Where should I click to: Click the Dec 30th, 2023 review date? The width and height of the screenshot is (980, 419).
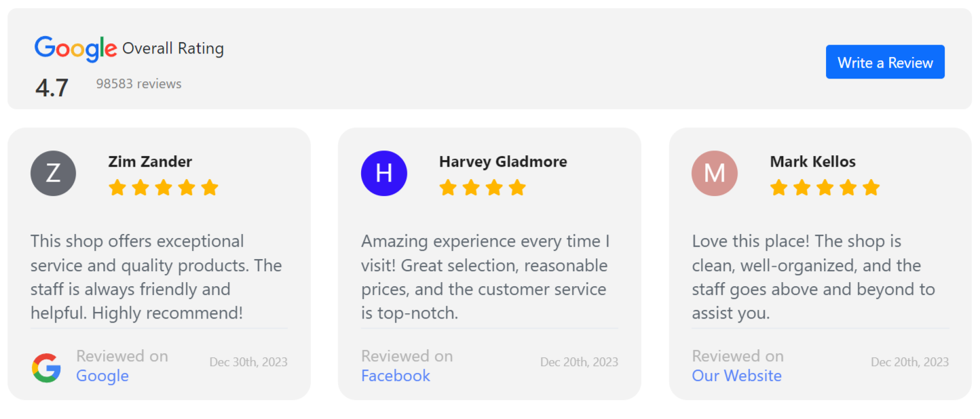click(248, 362)
